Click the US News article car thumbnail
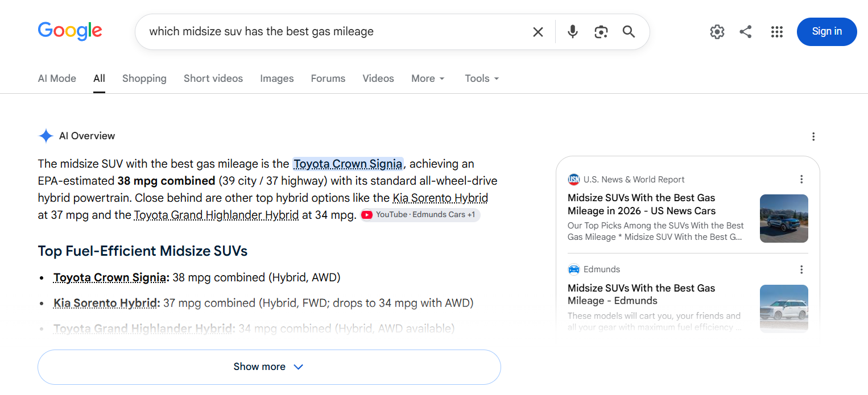Image resolution: width=868 pixels, height=395 pixels. pos(784,218)
